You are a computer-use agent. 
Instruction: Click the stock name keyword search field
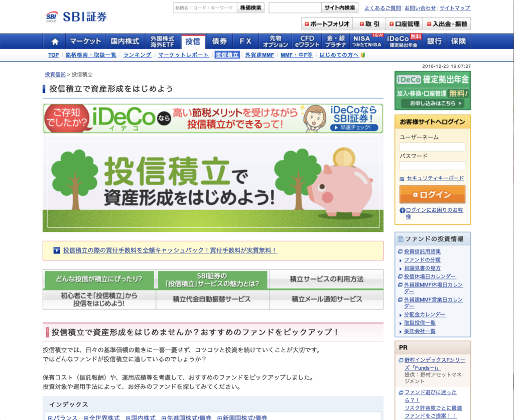point(205,8)
